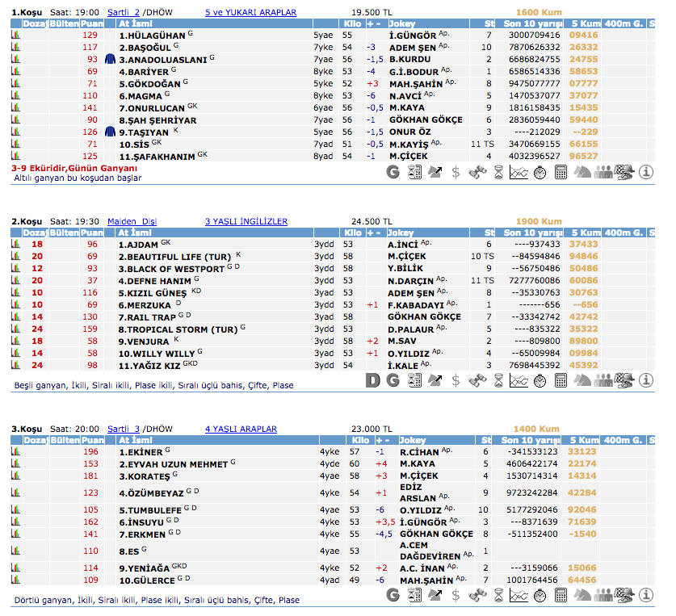This screenshot has height=616, width=676.
Task: Click the "Jokey" column header in race 1
Action: coord(401,24)
